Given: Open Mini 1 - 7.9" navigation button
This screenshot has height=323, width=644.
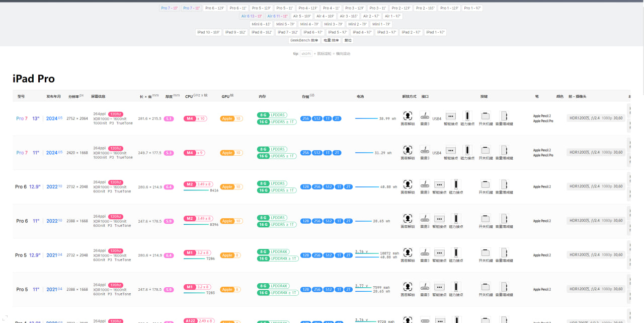Looking at the screenshot, I should tap(381, 24).
